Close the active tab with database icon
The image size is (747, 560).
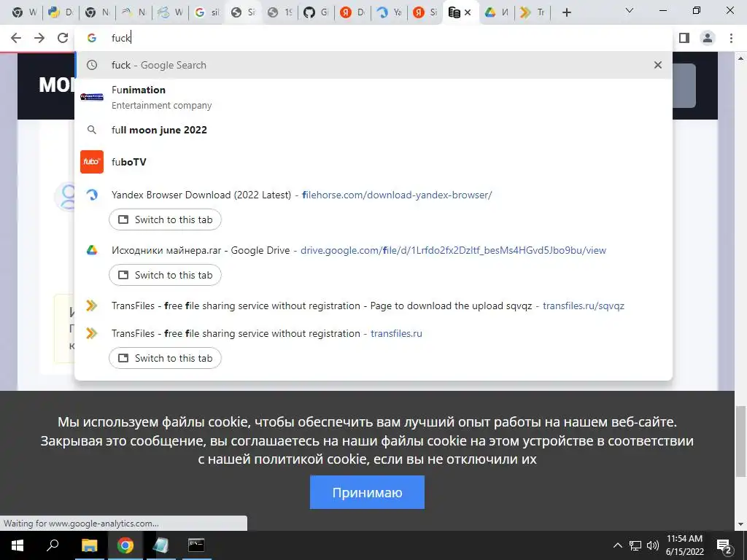(x=468, y=13)
